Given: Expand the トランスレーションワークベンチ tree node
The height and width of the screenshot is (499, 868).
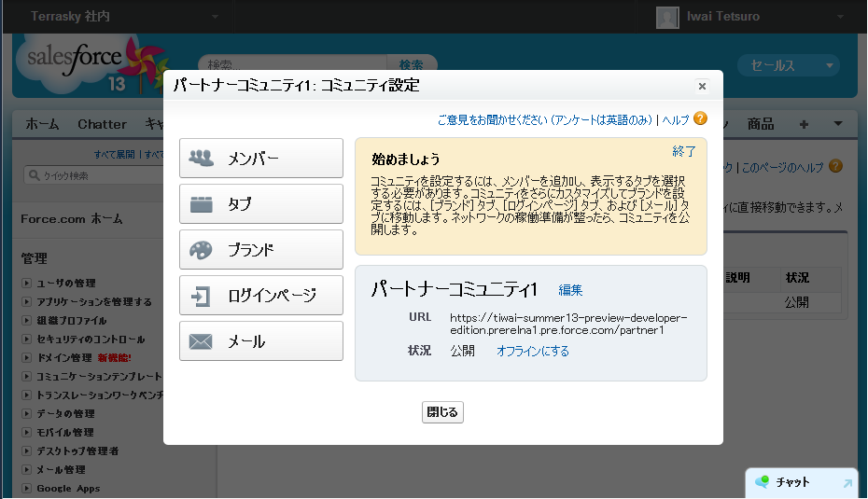Looking at the screenshot, I should pyautogui.click(x=26, y=395).
